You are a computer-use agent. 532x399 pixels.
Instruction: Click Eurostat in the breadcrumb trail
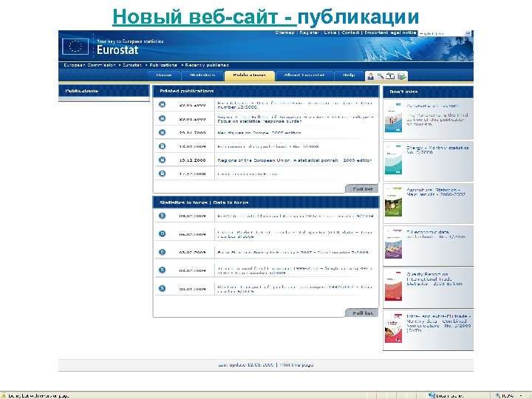[x=132, y=65]
